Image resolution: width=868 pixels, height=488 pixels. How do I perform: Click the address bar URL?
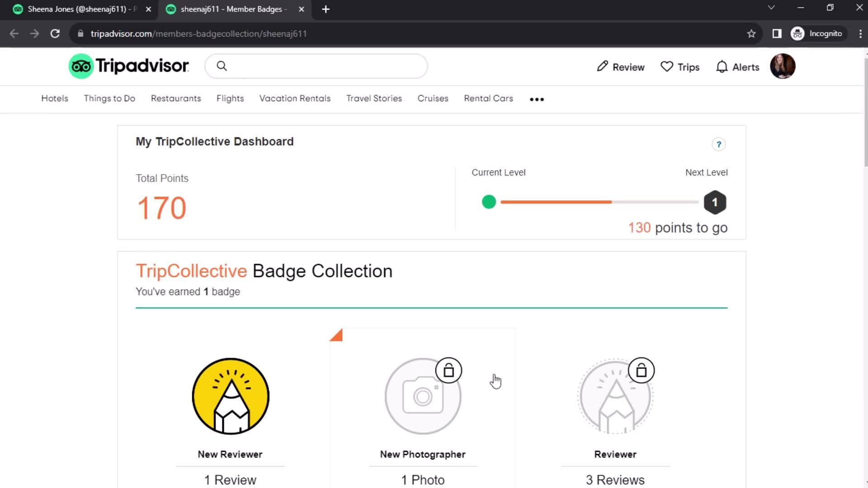point(198,33)
